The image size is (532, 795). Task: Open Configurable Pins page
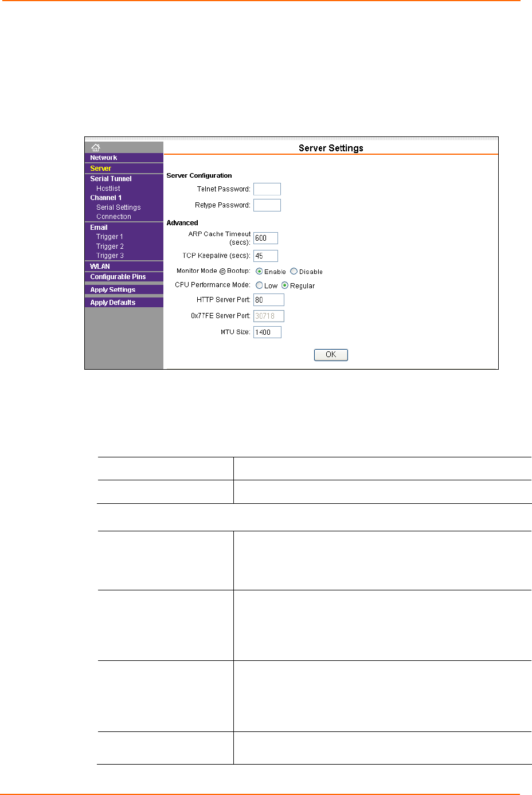118,277
